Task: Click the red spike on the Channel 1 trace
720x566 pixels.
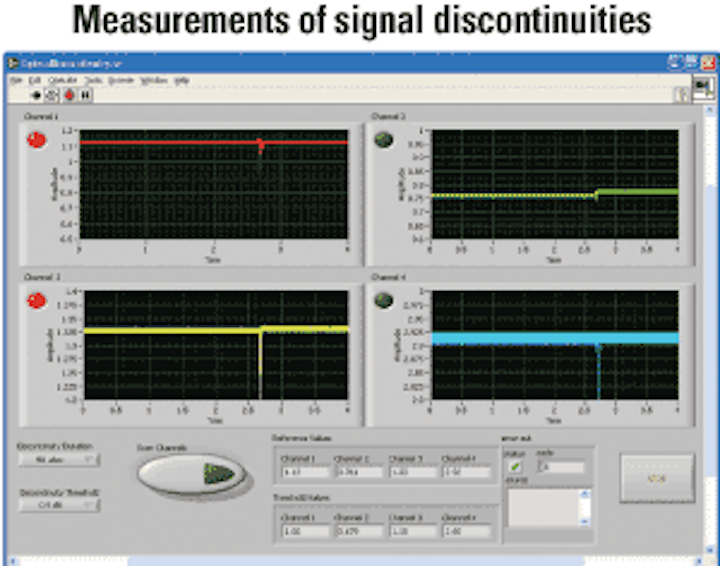Action: coord(261,145)
